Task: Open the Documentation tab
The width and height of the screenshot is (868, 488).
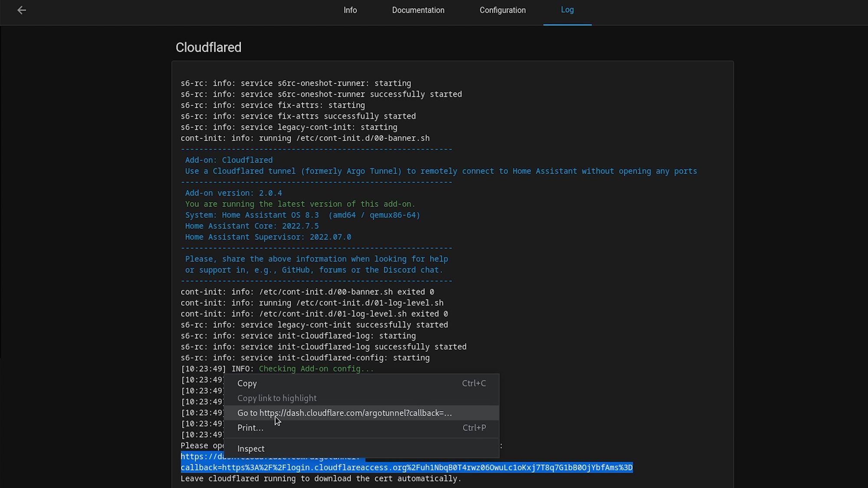Action: [418, 10]
